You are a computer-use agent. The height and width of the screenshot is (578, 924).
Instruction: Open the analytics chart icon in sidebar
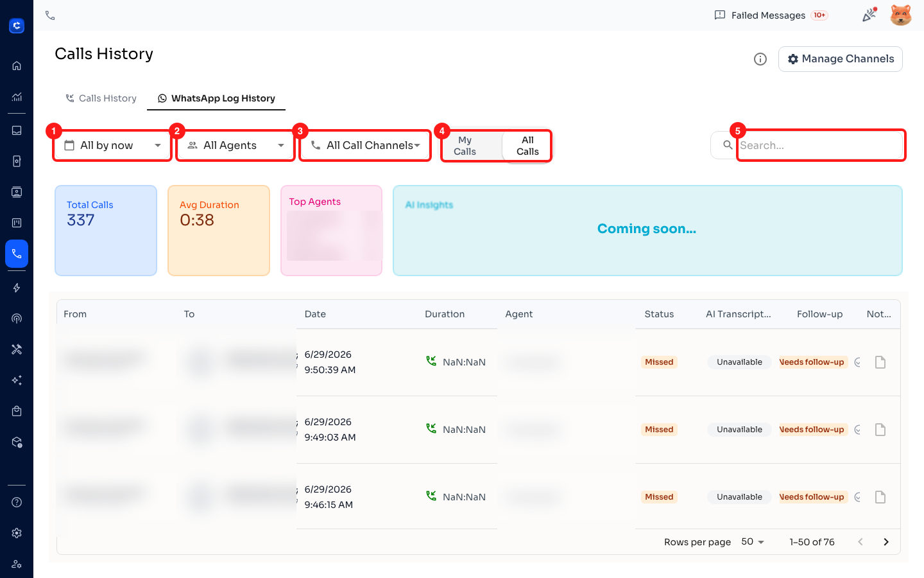pos(17,97)
